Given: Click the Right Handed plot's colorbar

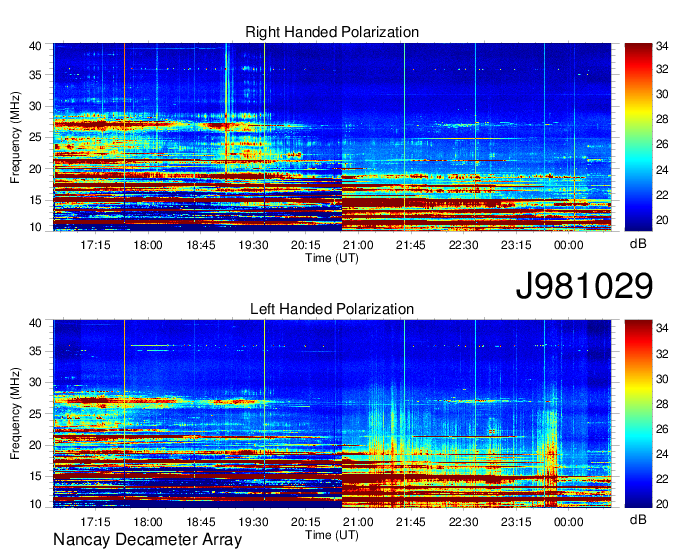Looking at the screenshot, I should pyautogui.click(x=638, y=137).
